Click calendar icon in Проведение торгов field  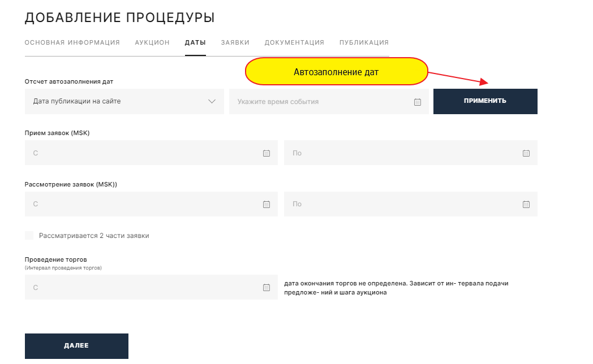pos(267,288)
